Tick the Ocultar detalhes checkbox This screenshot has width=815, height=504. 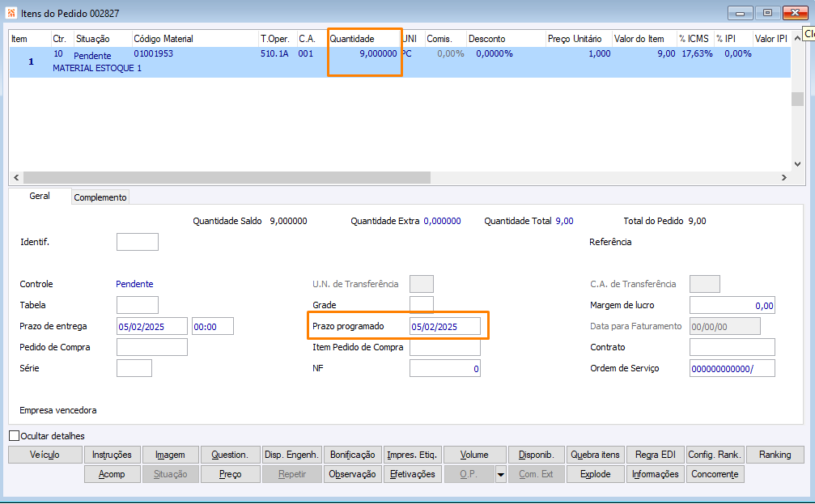tap(15, 435)
